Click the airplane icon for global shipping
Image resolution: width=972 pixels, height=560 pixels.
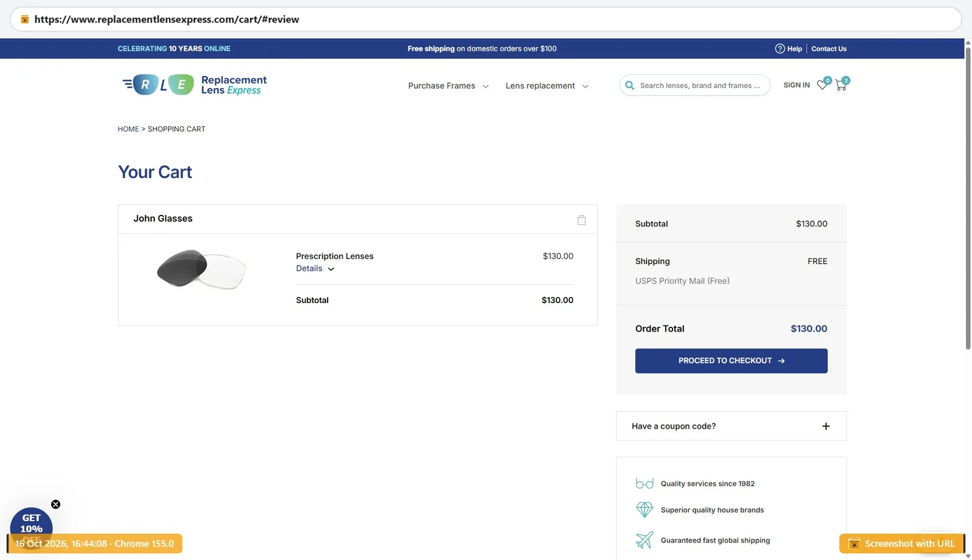(645, 539)
